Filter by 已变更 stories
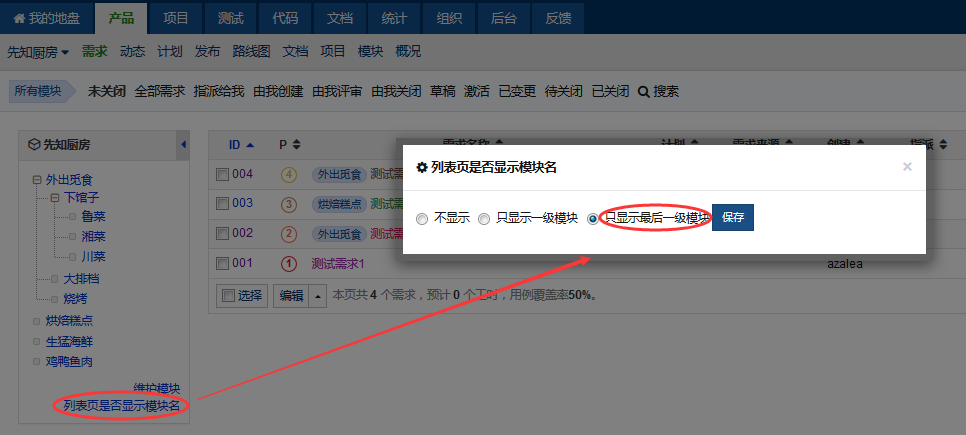 [x=518, y=92]
